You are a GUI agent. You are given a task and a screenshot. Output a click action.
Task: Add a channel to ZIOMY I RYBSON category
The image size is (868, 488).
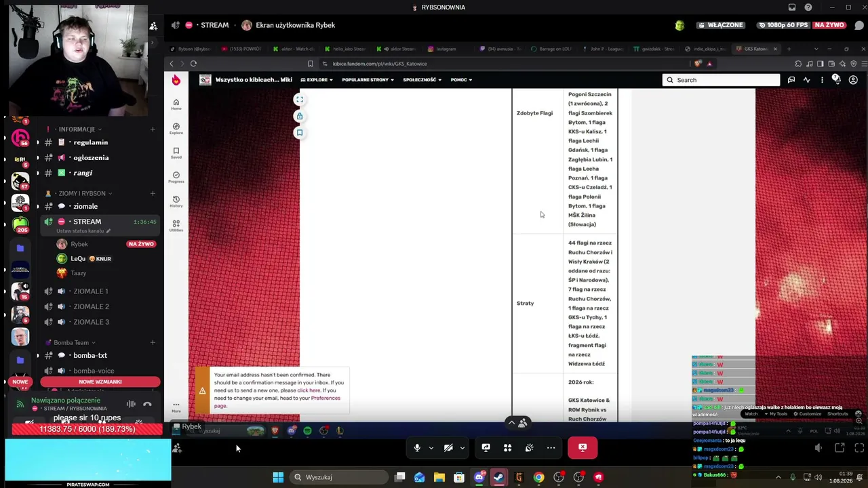pos(153,193)
